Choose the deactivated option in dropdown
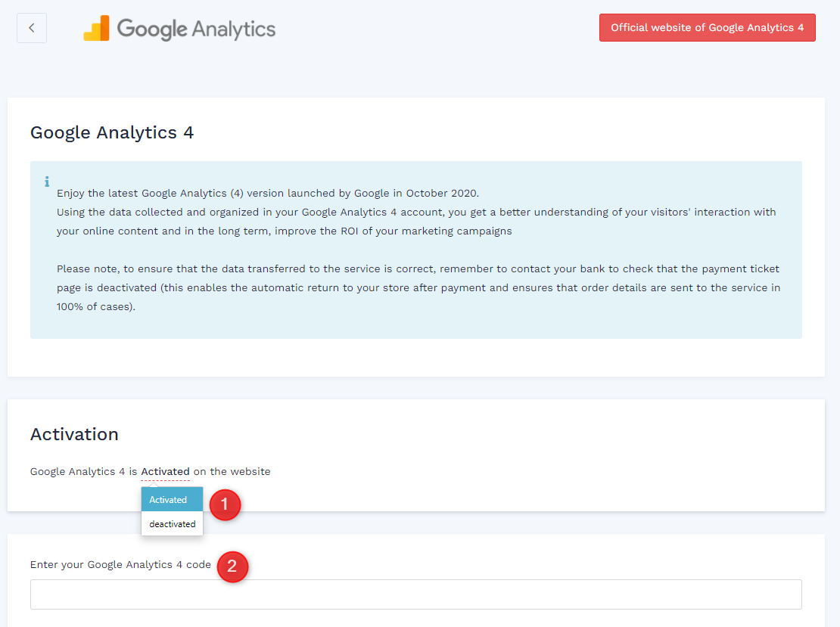The width and height of the screenshot is (840, 627). pos(172,523)
